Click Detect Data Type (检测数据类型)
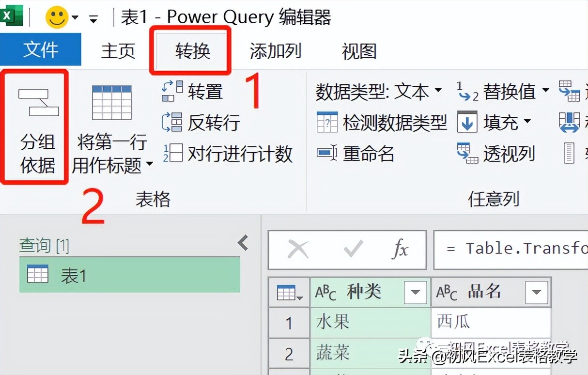The image size is (588, 375). [x=381, y=123]
